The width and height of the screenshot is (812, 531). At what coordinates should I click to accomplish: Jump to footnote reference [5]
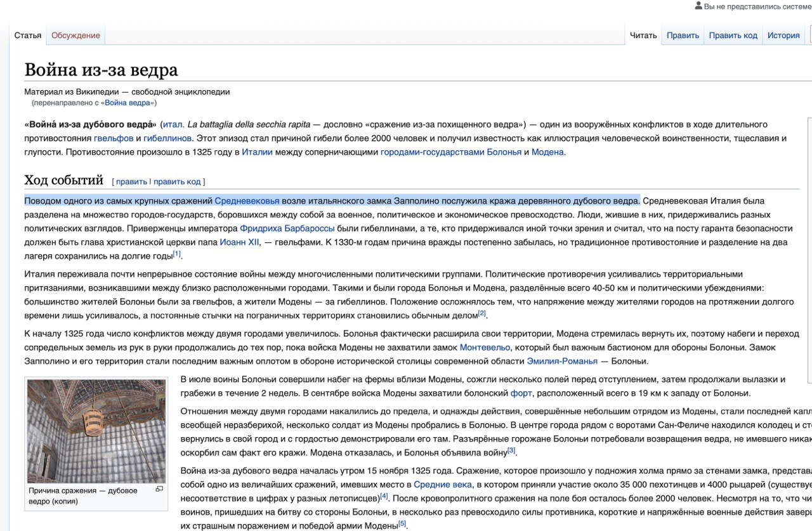pos(402,523)
